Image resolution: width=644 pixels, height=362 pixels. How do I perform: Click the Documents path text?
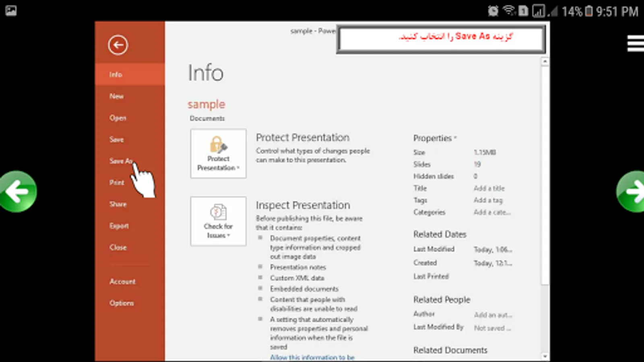[x=207, y=118]
